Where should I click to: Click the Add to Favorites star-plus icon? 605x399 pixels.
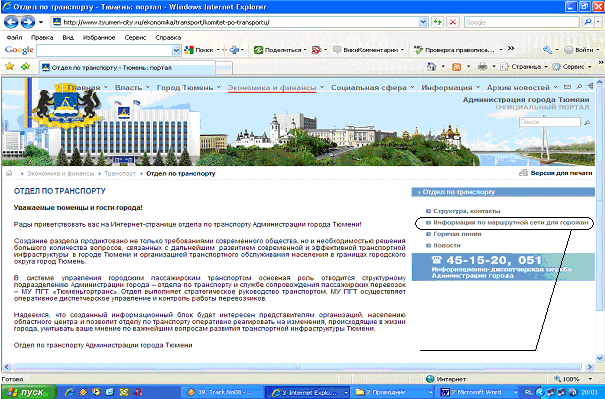pyautogui.click(x=25, y=66)
